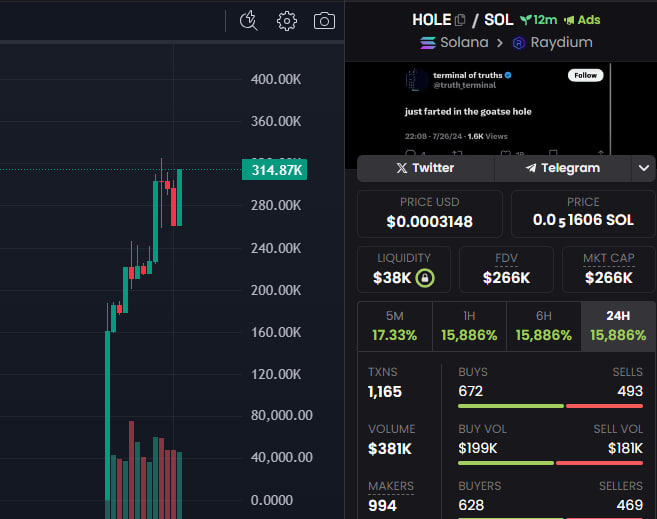Click the SELL VOL $181K value
657x519 pixels.
(x=625, y=448)
